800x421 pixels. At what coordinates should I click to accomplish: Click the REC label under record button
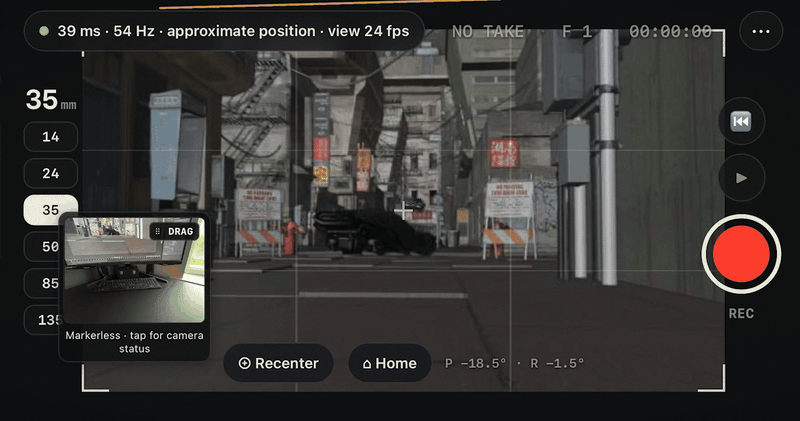point(741,313)
